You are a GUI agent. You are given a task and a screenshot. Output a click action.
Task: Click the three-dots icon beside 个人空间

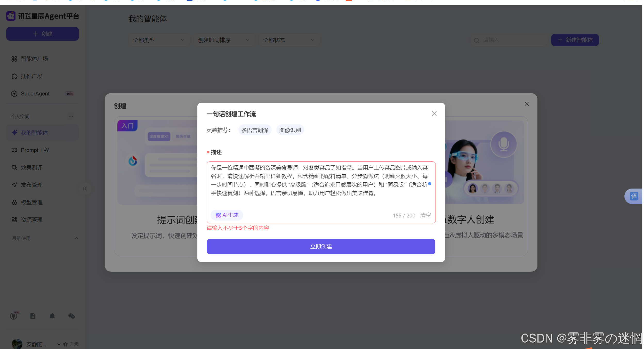click(x=71, y=116)
